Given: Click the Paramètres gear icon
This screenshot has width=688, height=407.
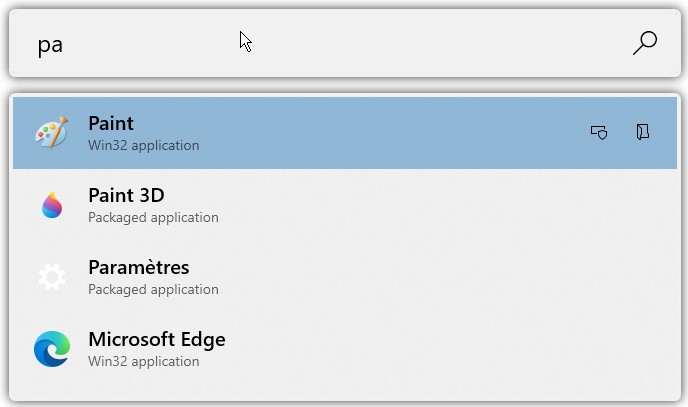Looking at the screenshot, I should (x=51, y=277).
